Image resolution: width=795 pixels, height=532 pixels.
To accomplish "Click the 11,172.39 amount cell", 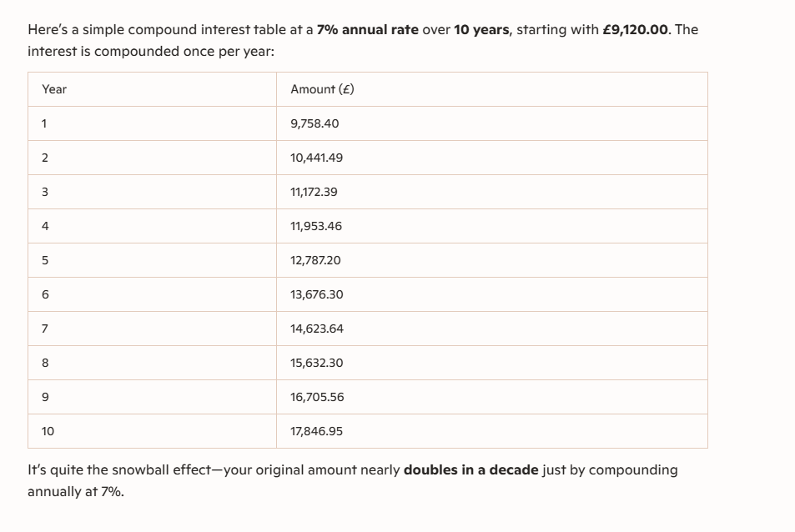I will click(x=314, y=192).
